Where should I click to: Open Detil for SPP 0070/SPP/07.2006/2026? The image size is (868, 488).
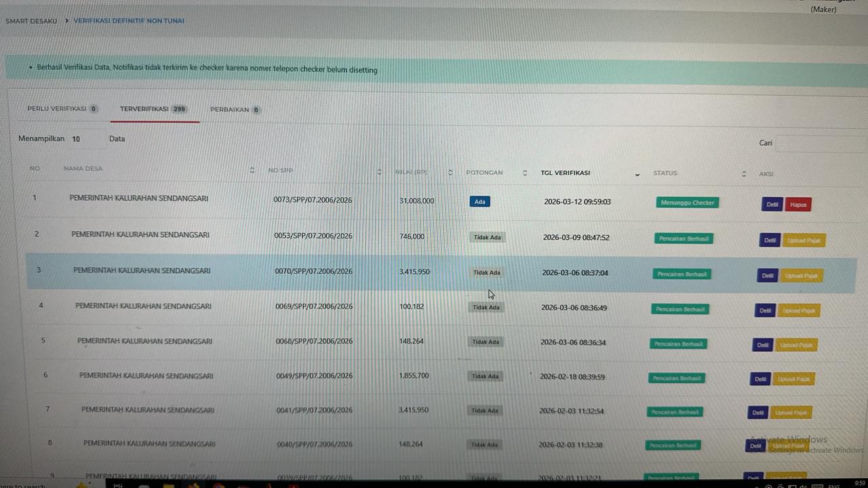(x=767, y=276)
